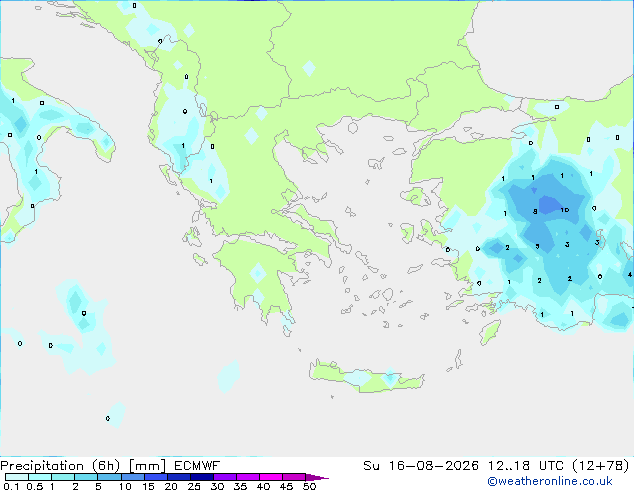This screenshot has height=490, width=634.
Task: Select the 0.1–0.5 mm palest legend swatch
Action: (17, 477)
